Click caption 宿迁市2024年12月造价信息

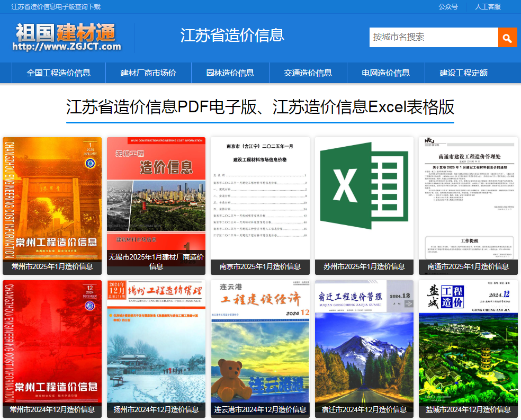(364, 409)
